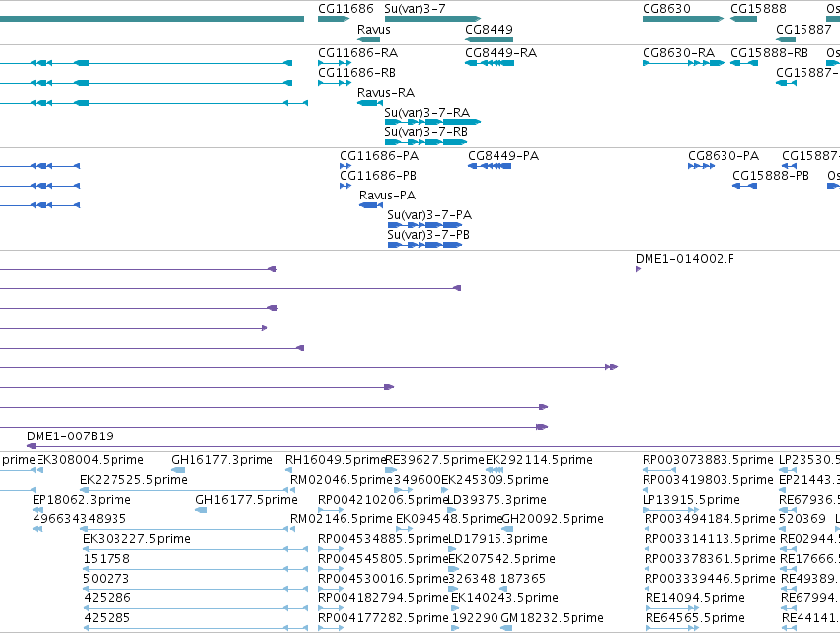Click the RM02146.5prime EST label
This screenshot has height=633, width=840.
pos(342,519)
